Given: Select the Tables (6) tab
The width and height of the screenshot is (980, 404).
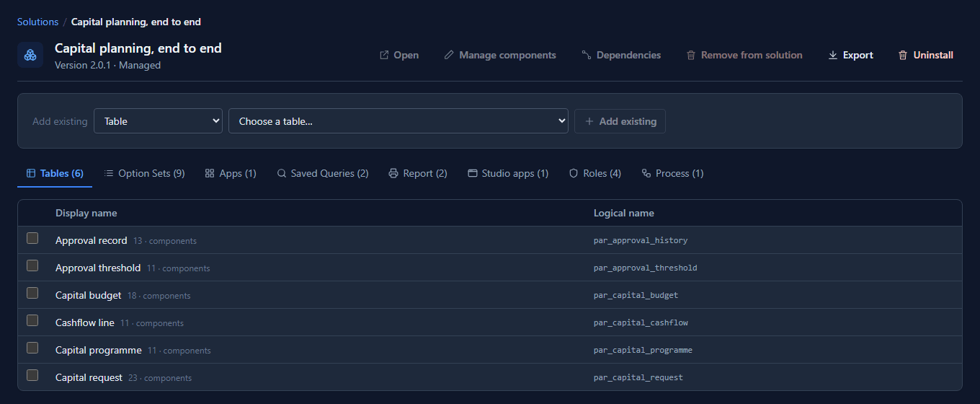Looking at the screenshot, I should tap(55, 173).
